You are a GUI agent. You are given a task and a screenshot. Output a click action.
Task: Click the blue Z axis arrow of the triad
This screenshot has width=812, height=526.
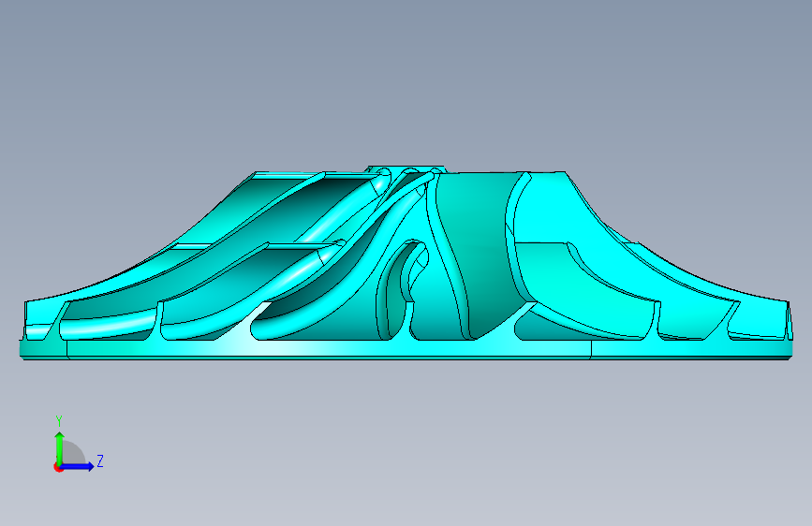coord(78,466)
